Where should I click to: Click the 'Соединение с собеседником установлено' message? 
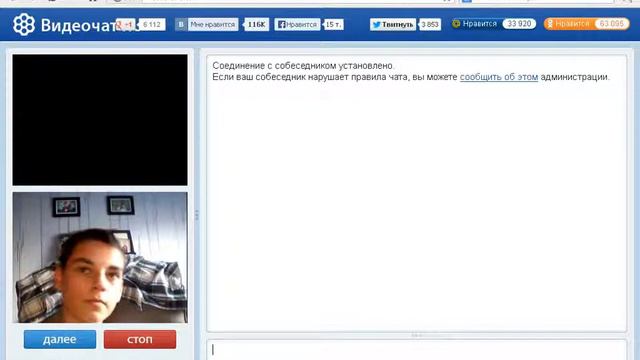pos(303,65)
